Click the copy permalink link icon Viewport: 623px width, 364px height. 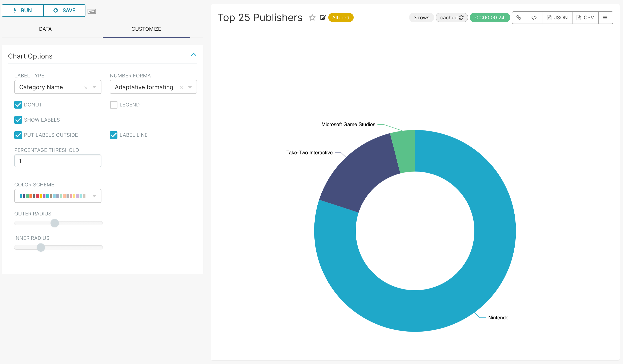coord(519,17)
